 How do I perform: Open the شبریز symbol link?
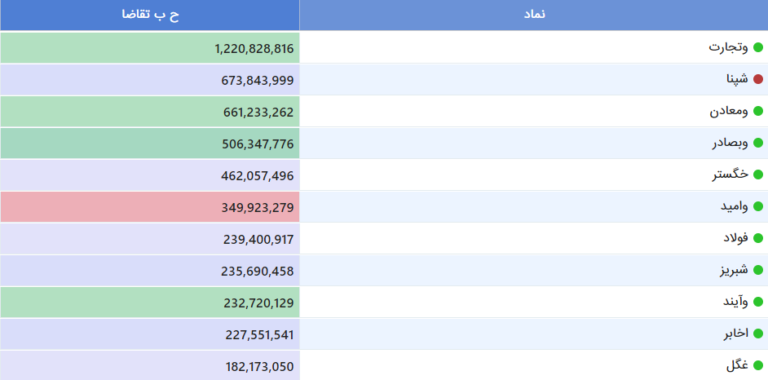(734, 270)
